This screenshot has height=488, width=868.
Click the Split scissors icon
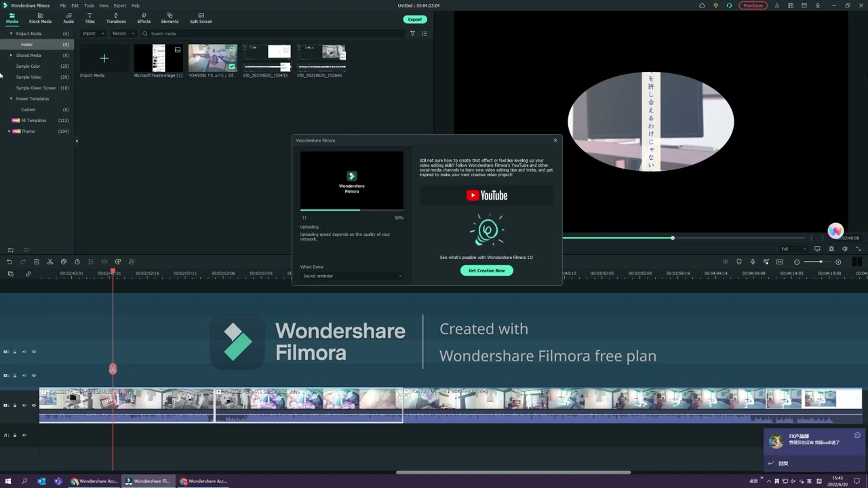(50, 262)
